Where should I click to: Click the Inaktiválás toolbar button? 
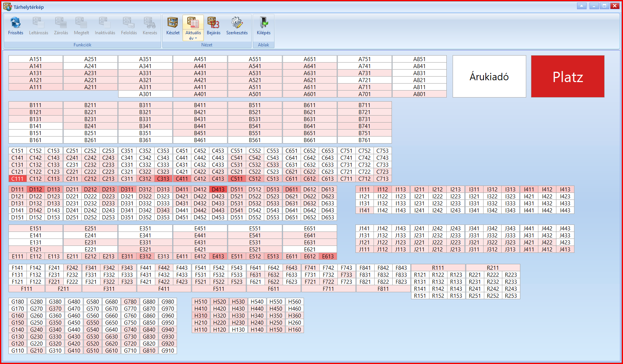[x=105, y=26]
